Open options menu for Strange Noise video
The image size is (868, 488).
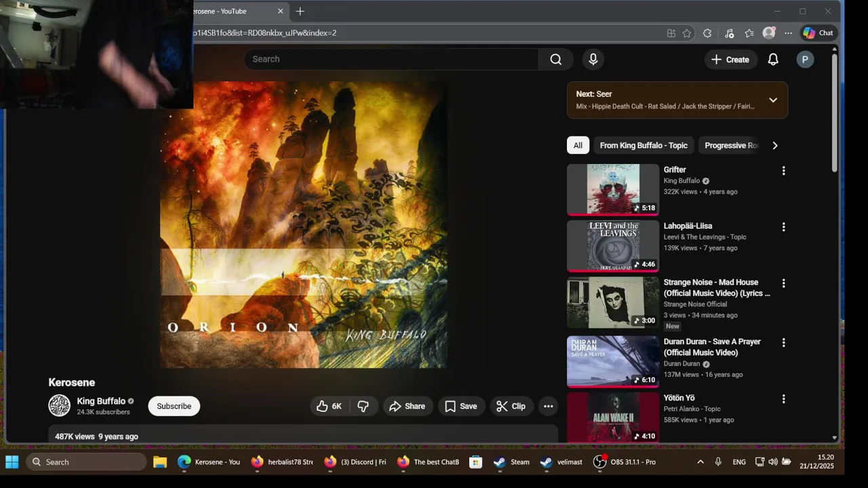[783, 283]
